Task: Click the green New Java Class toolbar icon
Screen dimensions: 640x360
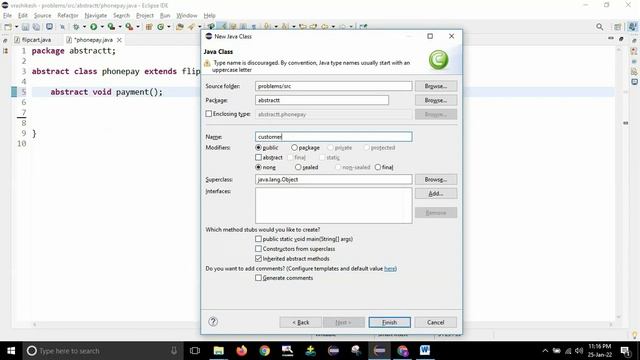Action: click(160, 27)
